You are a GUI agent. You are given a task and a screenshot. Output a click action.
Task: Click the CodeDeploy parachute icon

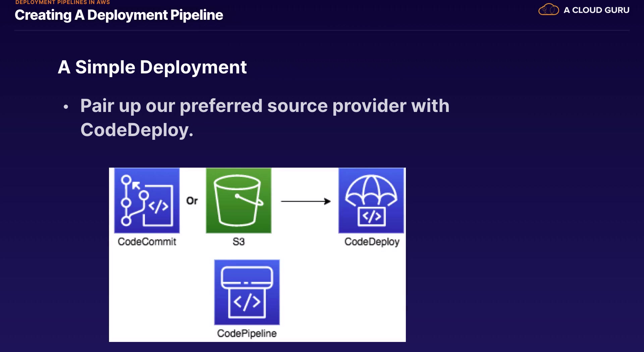point(371,200)
